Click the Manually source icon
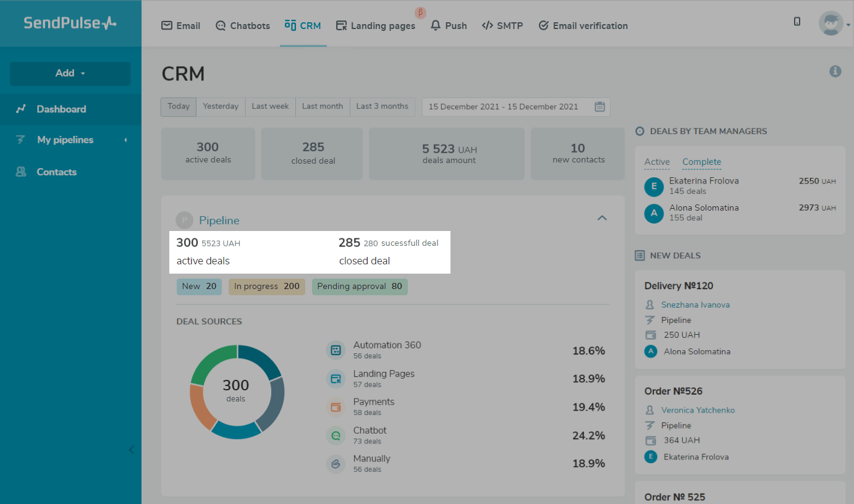This screenshot has width=854, height=504. (336, 464)
